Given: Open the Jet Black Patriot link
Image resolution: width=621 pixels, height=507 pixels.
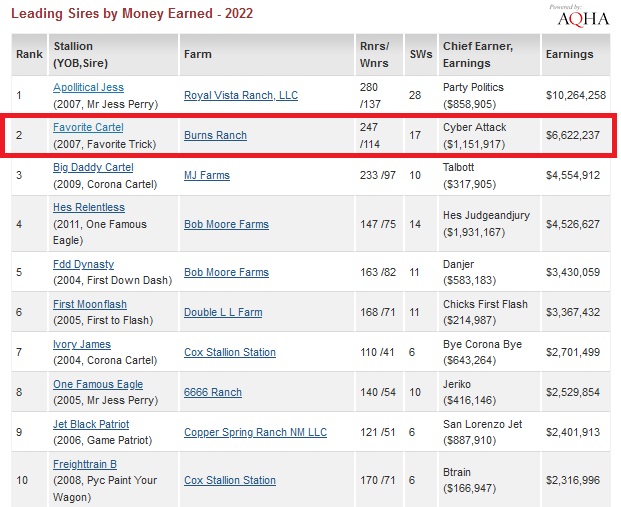Looking at the screenshot, I should coord(91,425).
